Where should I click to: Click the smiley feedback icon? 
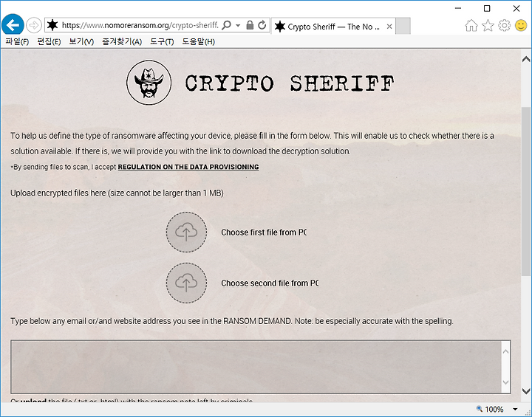(x=521, y=25)
